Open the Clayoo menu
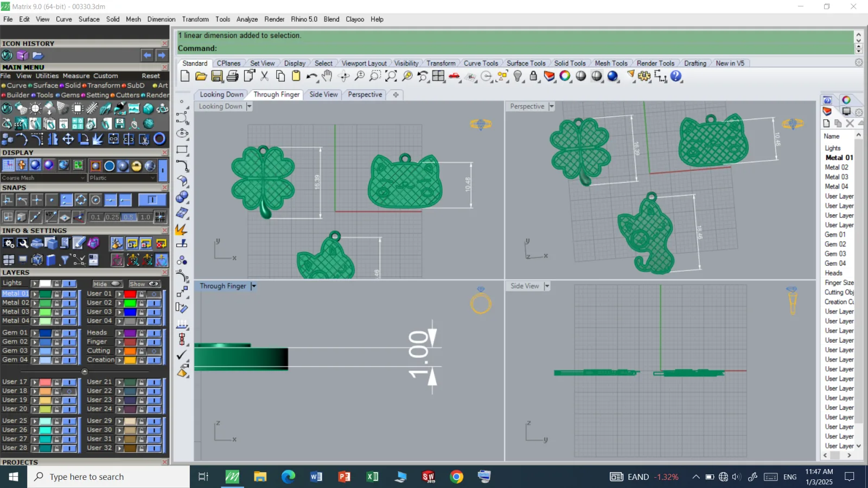The height and width of the screenshot is (488, 868). [x=355, y=19]
